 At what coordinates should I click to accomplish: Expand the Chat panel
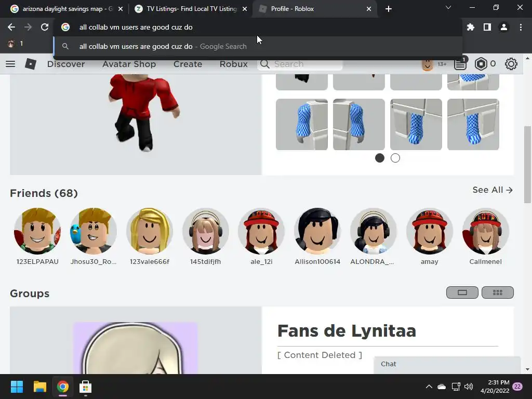447,364
